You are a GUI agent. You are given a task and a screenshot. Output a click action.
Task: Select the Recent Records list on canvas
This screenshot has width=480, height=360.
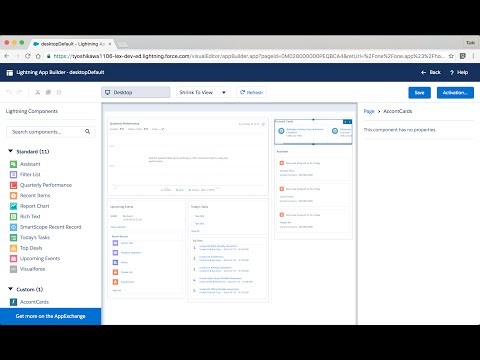146,263
